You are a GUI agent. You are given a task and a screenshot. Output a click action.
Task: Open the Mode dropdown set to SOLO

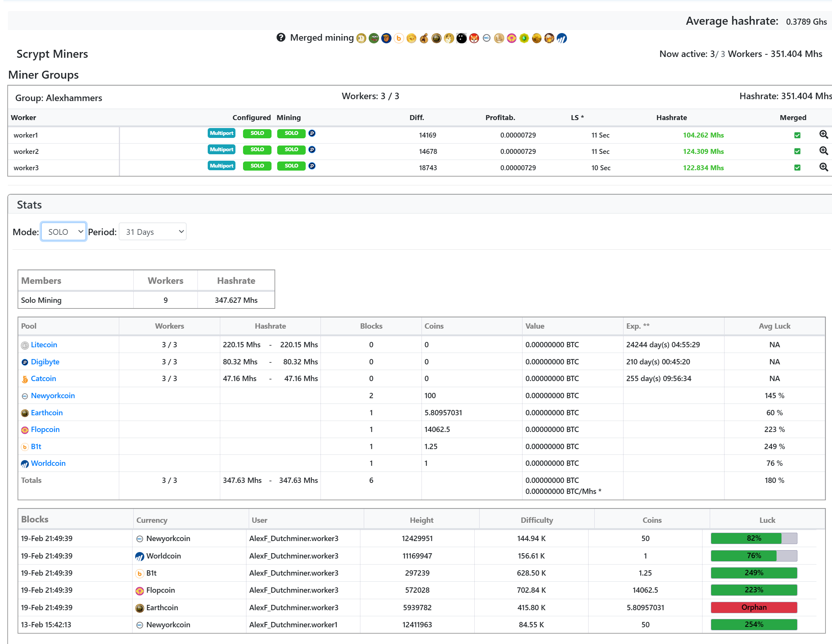[x=64, y=232]
